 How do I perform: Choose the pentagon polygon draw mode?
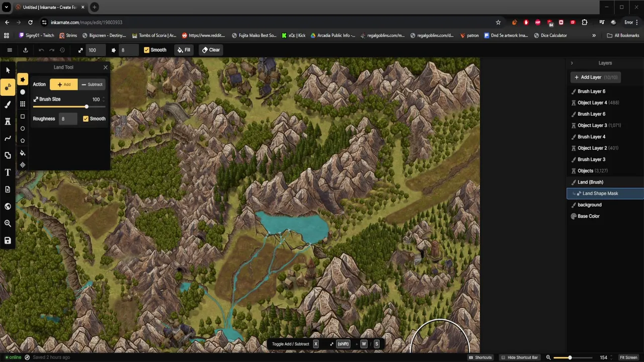(x=23, y=140)
